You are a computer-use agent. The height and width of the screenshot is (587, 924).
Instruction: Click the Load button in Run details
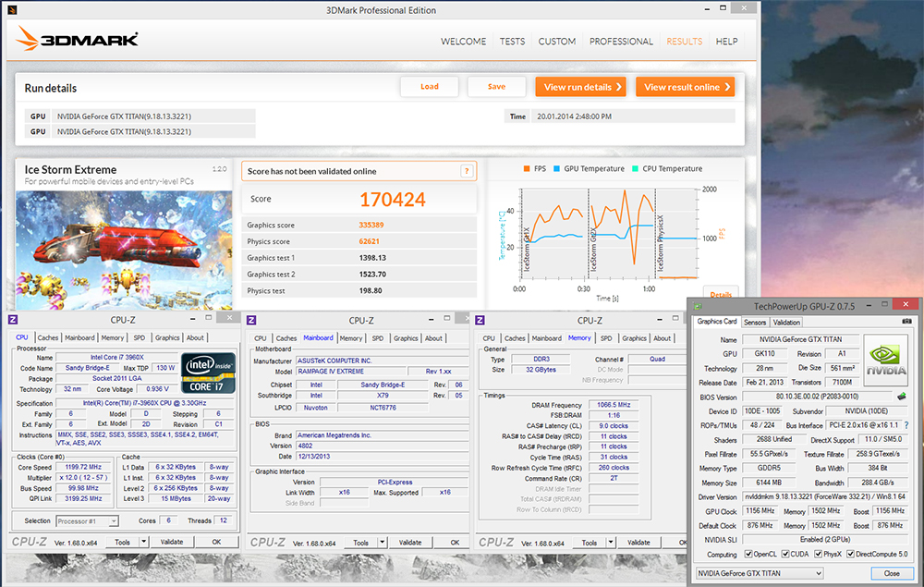430,87
